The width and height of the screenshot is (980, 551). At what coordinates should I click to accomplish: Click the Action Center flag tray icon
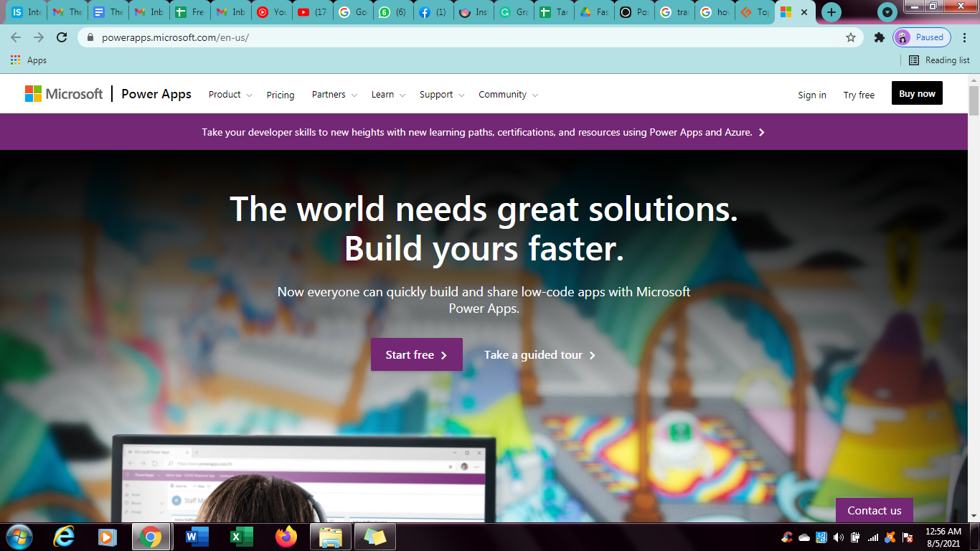tap(908, 537)
